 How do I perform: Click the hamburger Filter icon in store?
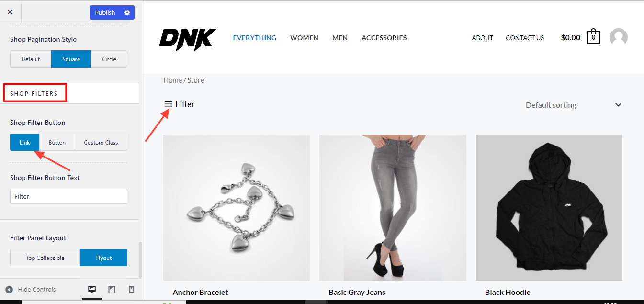coord(168,104)
